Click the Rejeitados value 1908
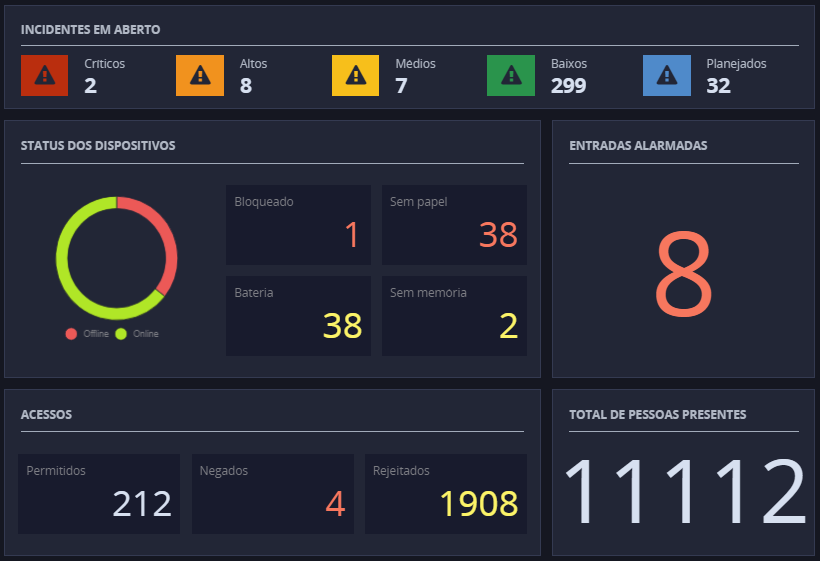 pos(479,504)
